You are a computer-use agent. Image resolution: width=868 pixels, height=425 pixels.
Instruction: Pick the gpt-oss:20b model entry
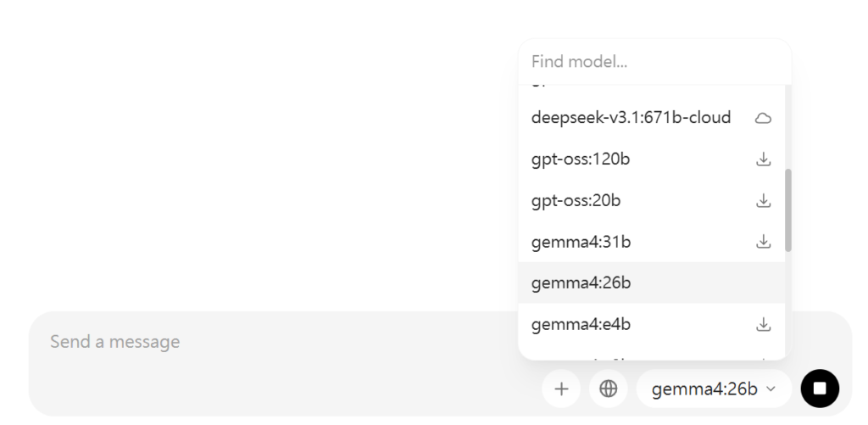(576, 200)
